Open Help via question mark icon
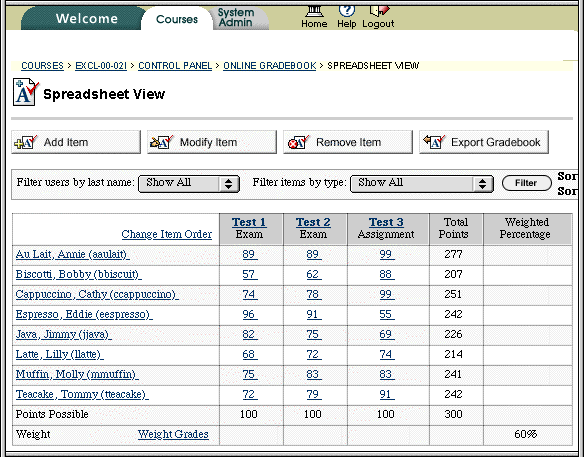Image resolution: width=584 pixels, height=457 pixels. (346, 11)
